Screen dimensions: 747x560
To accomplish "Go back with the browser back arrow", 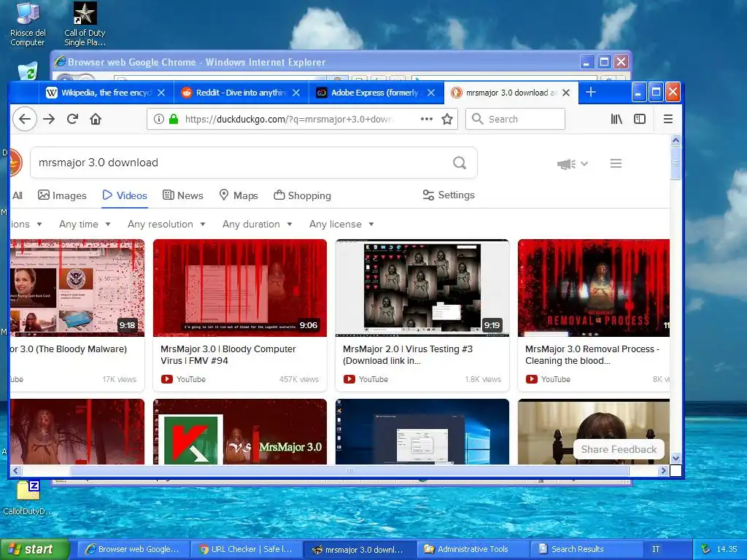I will point(25,119).
